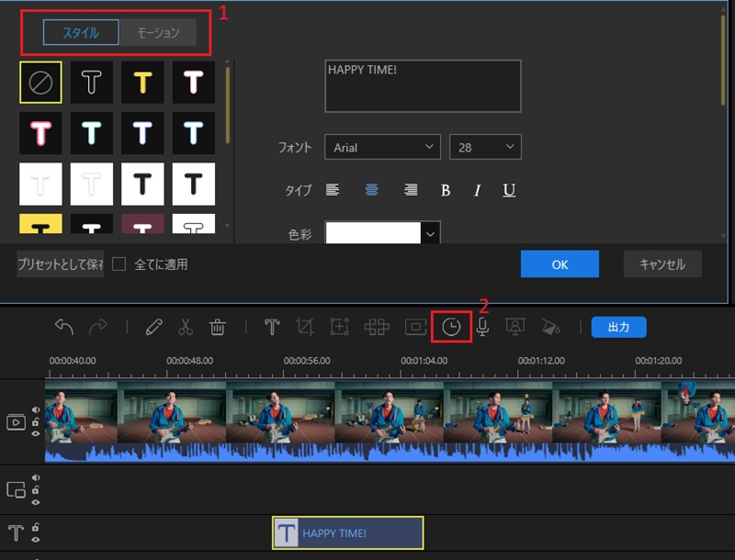Open the Crop tool
The width and height of the screenshot is (735, 560).
(x=305, y=327)
